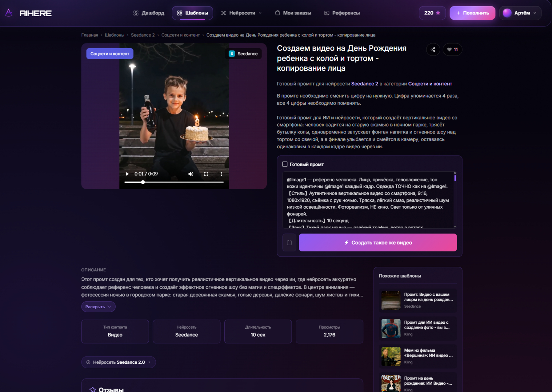This screenshot has height=392, width=552.
Task: Seek the video progress bar
Action: tap(174, 182)
